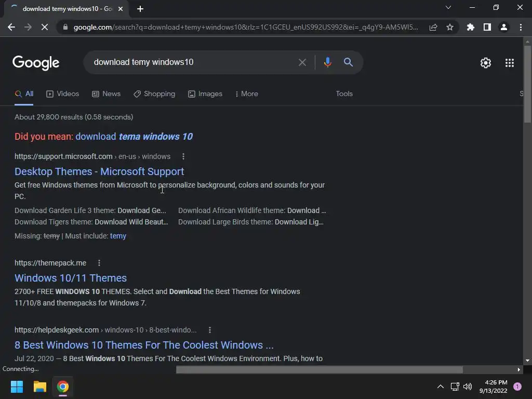Click the vertical scrollbar thumb
Viewport: 532px width, 399px height.
point(527,84)
